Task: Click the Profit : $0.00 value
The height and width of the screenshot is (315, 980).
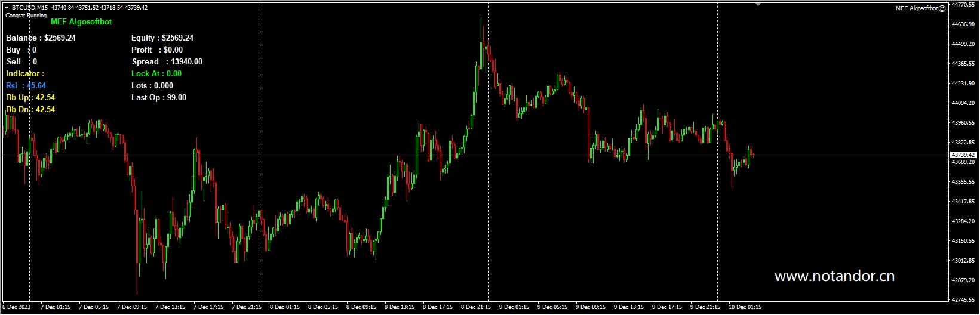Action: tap(157, 50)
